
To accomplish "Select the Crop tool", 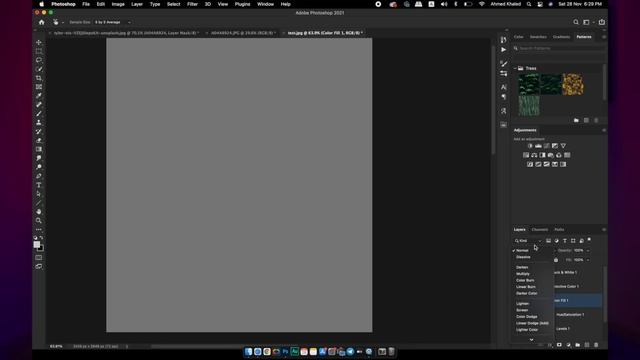I will click(x=39, y=78).
